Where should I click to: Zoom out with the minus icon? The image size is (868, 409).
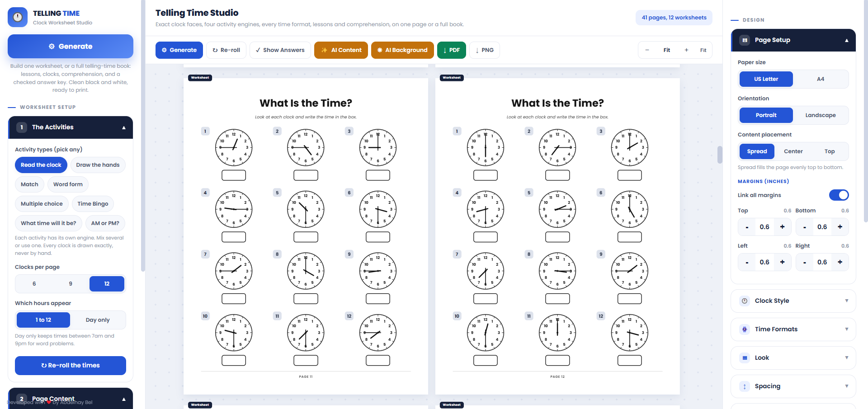click(647, 50)
